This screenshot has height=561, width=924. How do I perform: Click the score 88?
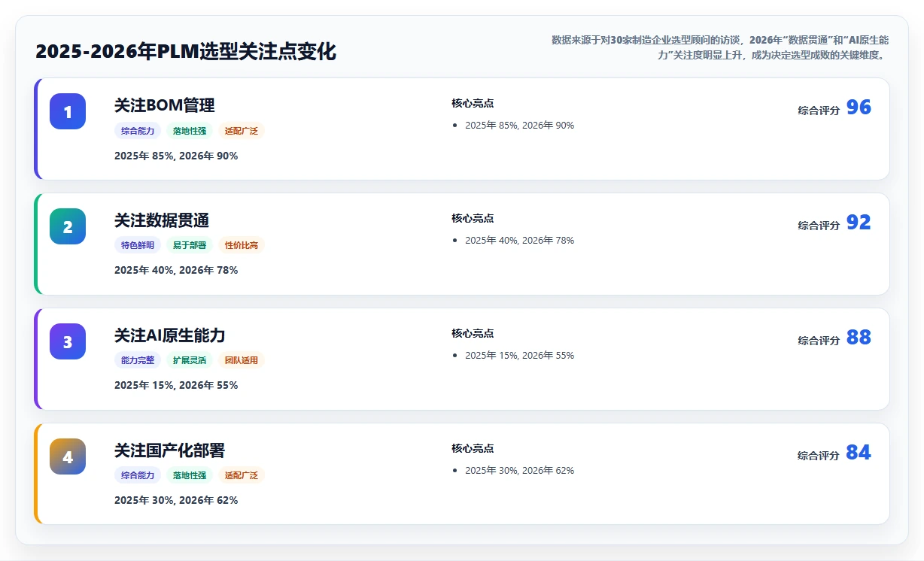coord(859,338)
